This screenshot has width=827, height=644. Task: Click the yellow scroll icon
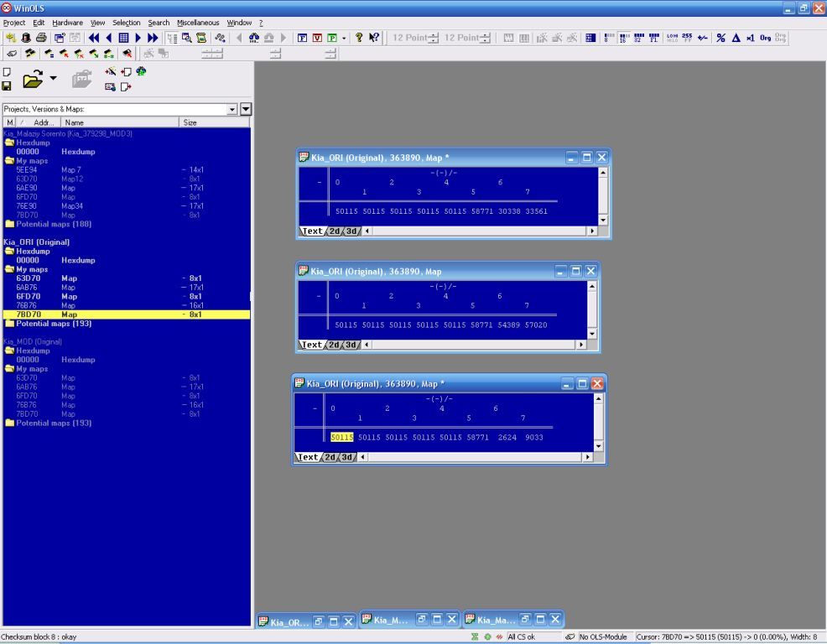point(201,38)
